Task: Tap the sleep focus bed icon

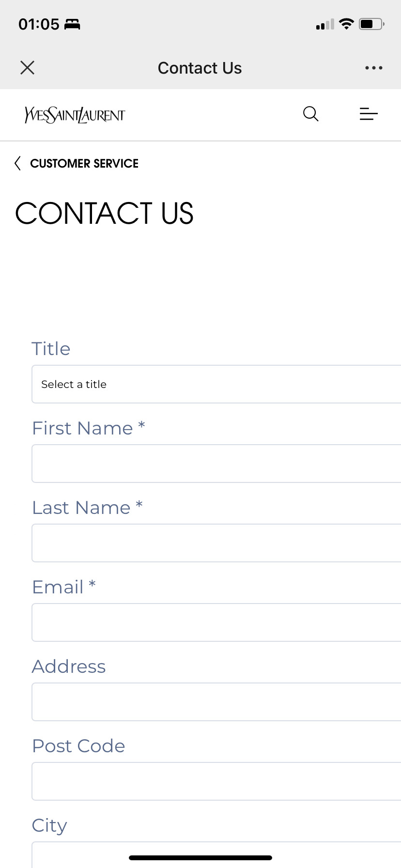Action: pos(72,24)
